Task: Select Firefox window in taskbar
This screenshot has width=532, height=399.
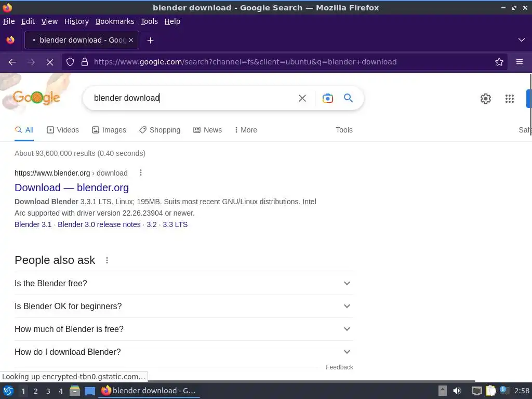Action: tap(149, 391)
